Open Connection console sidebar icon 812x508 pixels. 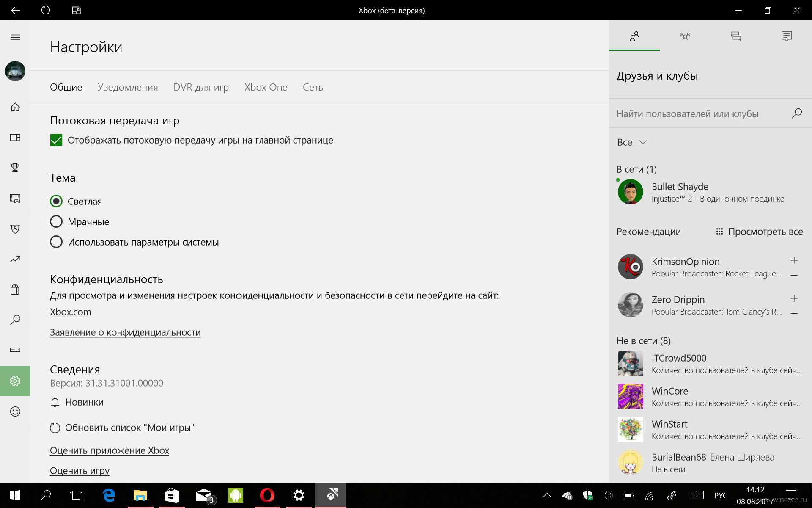click(x=15, y=350)
